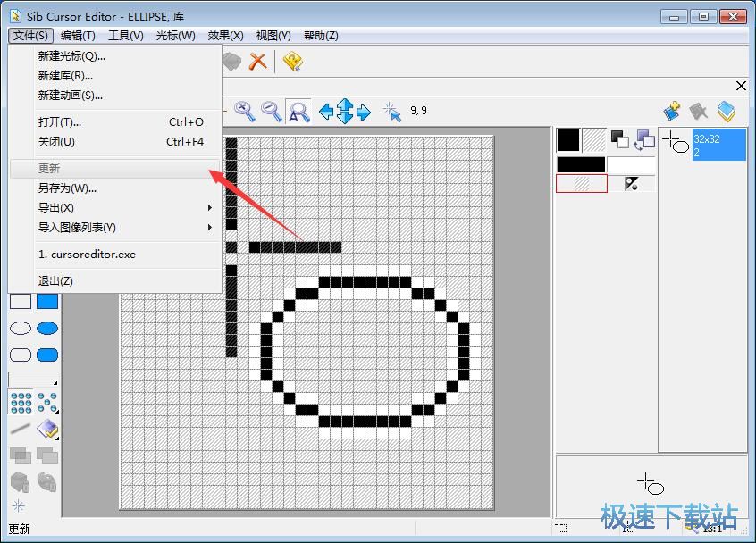Viewport: 756px width, 543px height.
Task: Select the outlined rounded rectangle tool
Action: [x=21, y=355]
